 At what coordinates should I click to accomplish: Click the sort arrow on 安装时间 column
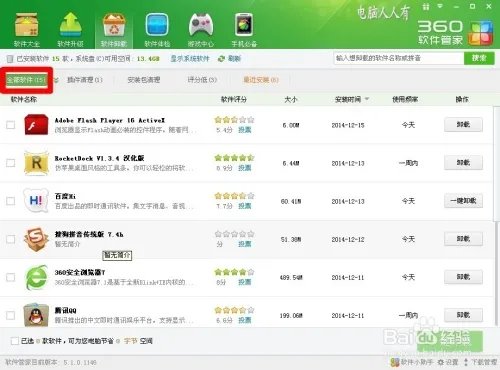(367, 99)
